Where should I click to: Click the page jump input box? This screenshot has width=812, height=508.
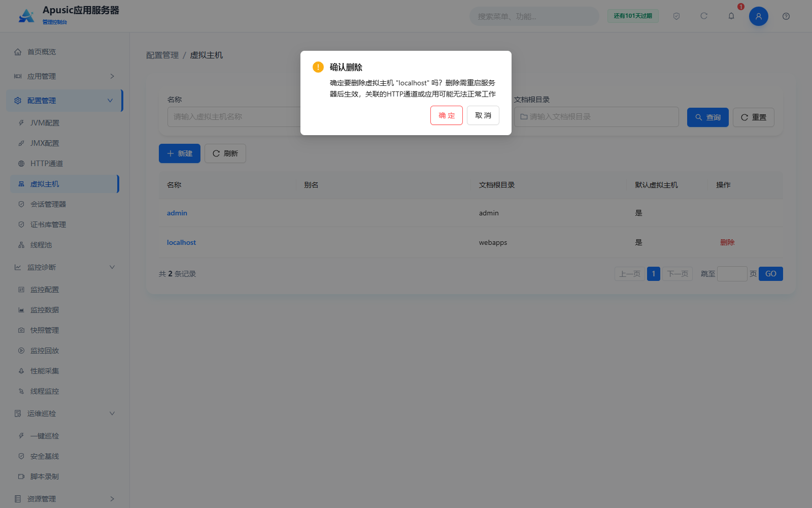[732, 274]
